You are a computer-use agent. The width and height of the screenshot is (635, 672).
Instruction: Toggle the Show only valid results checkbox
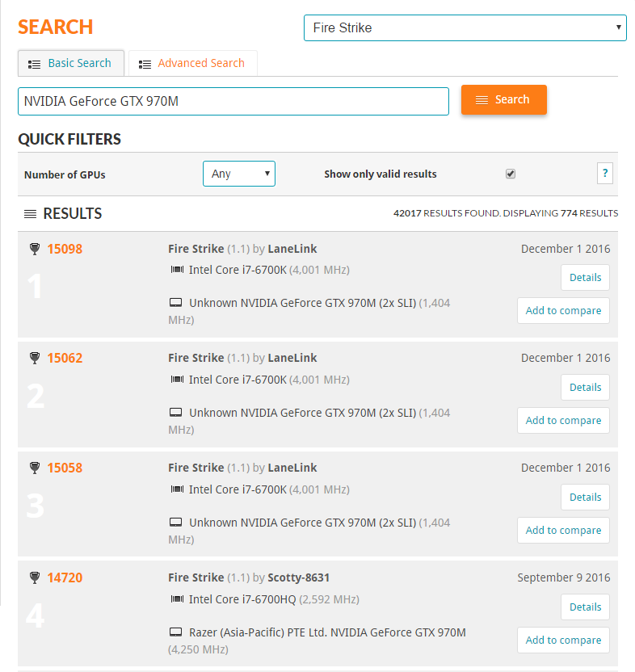(x=510, y=174)
